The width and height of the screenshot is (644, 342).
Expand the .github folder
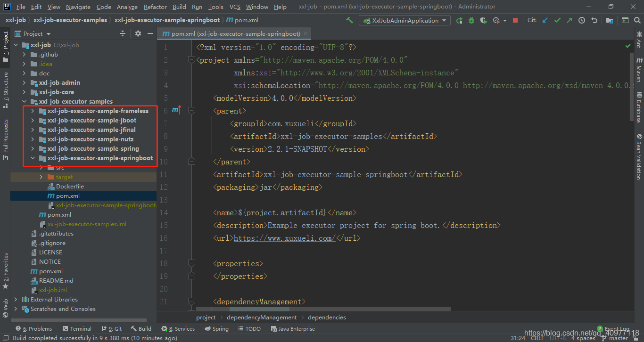24,54
